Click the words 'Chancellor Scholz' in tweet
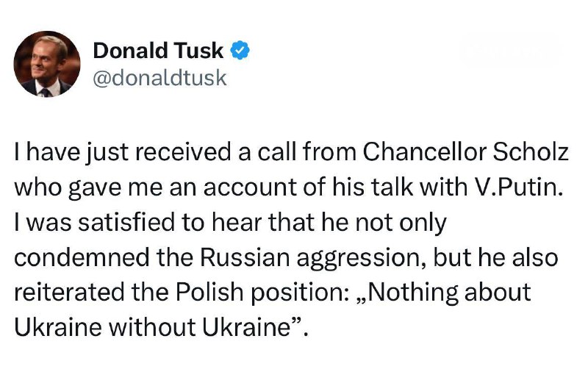Screen dimensions: 588x383 coord(466,152)
